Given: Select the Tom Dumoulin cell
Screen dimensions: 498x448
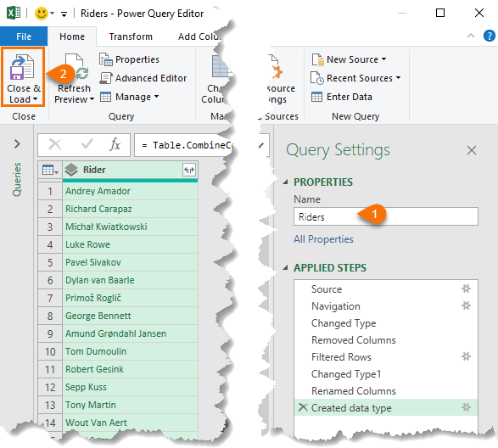Looking at the screenshot, I should 130,351.
